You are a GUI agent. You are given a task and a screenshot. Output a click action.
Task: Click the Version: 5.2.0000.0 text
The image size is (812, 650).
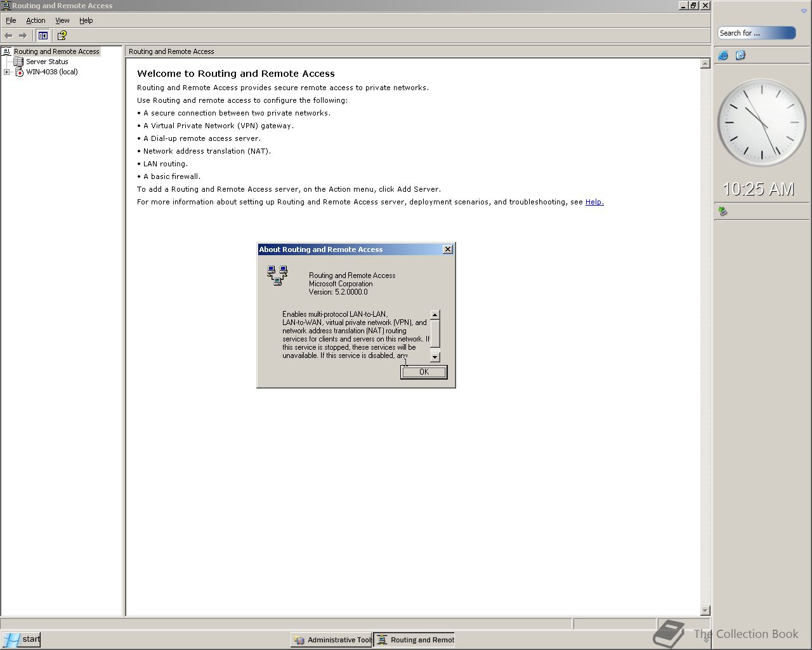click(338, 292)
